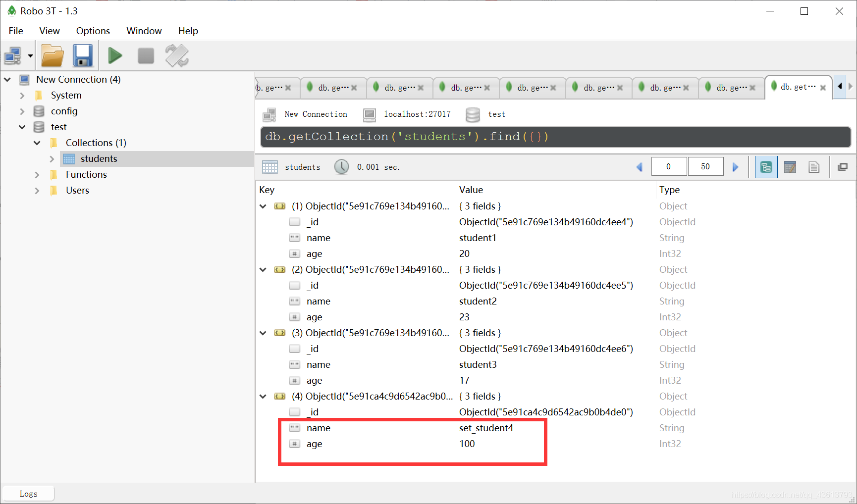The width and height of the screenshot is (857, 504).
Task: Click the Save floppy disk icon
Action: 83,55
